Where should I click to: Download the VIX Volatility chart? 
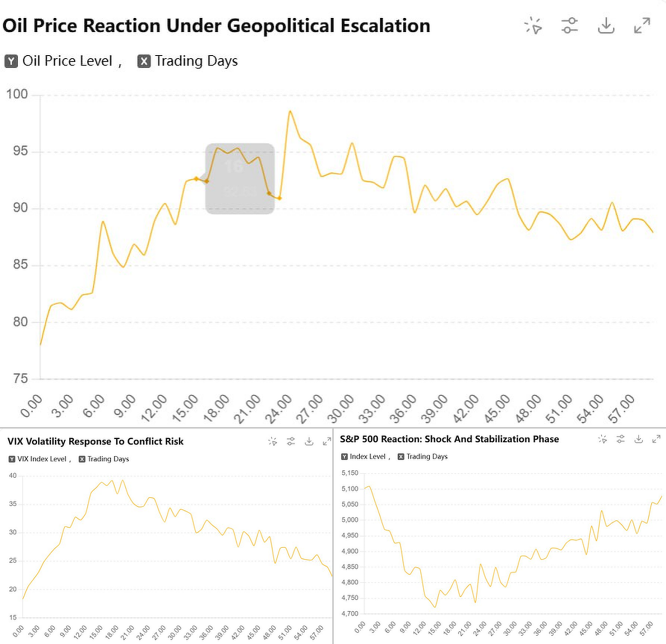point(309,441)
